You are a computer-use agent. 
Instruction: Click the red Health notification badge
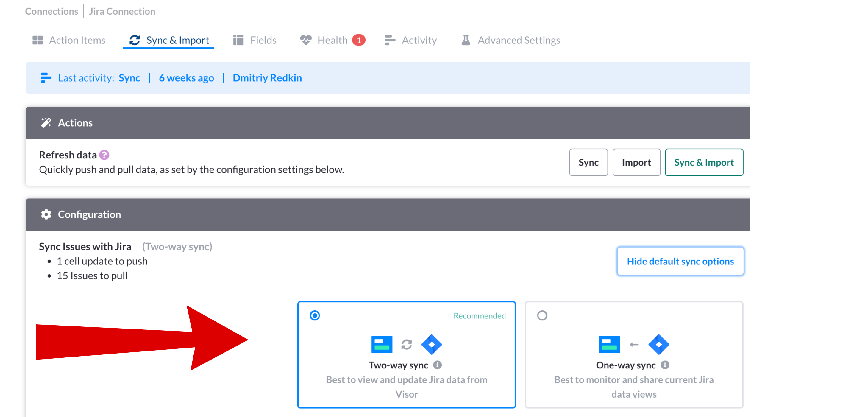point(359,40)
